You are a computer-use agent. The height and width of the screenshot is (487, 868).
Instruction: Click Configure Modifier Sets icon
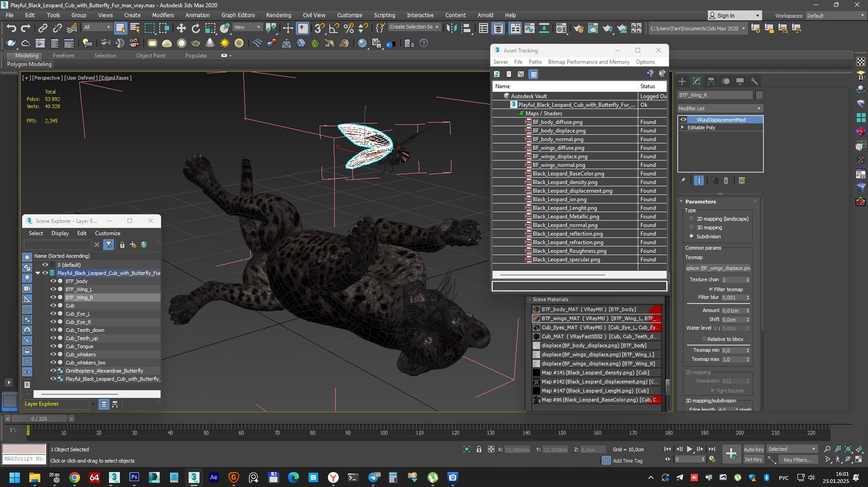tap(742, 180)
